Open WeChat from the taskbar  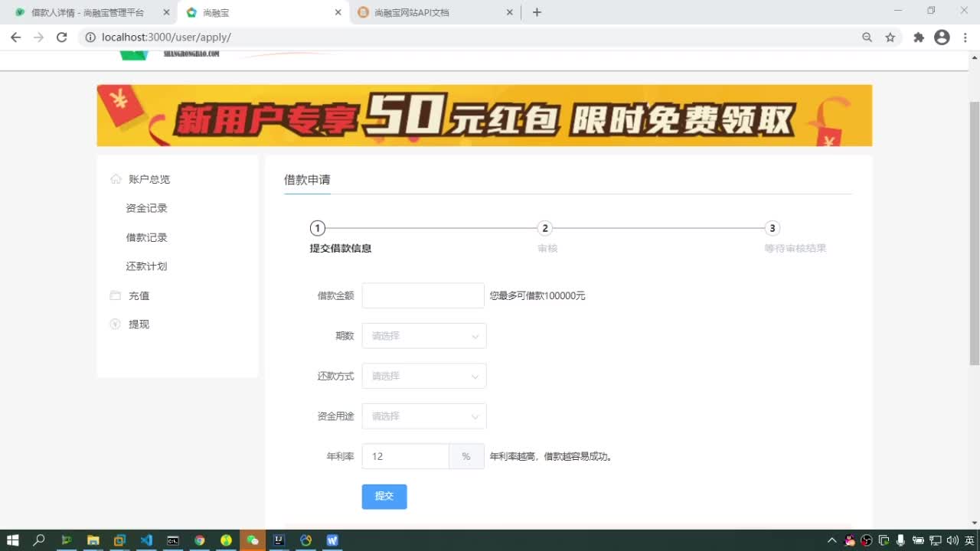pos(253,540)
